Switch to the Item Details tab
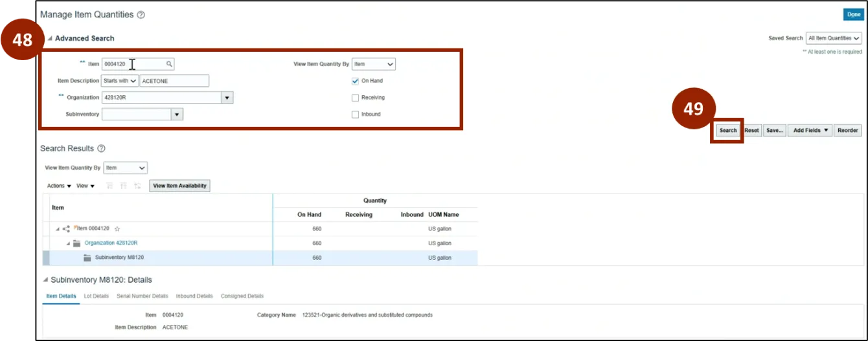Screen dimensions: 868x341 point(61,296)
